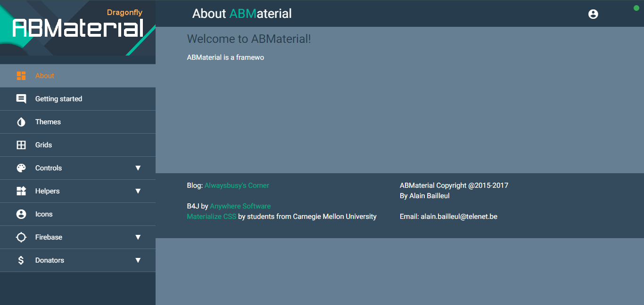This screenshot has height=305, width=644.
Task: Open the Getting started page
Action: [x=78, y=99]
